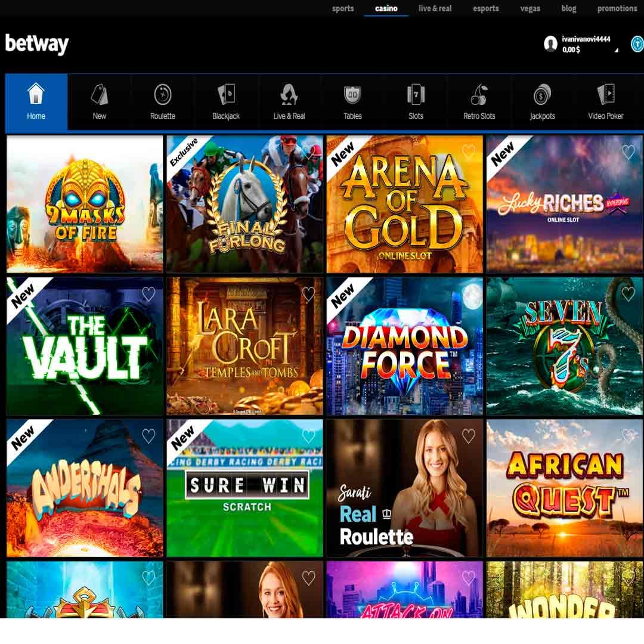Open the promotions link
The width and height of the screenshot is (644, 644).
[617, 8]
